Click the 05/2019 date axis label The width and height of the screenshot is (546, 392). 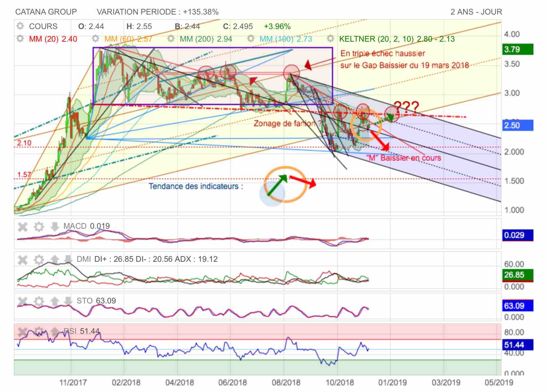499,383
